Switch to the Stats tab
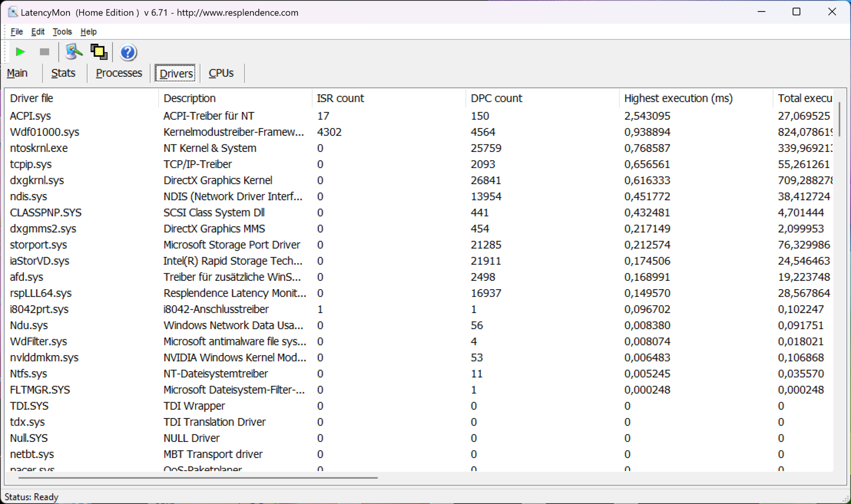This screenshot has width=851, height=504. [x=63, y=73]
